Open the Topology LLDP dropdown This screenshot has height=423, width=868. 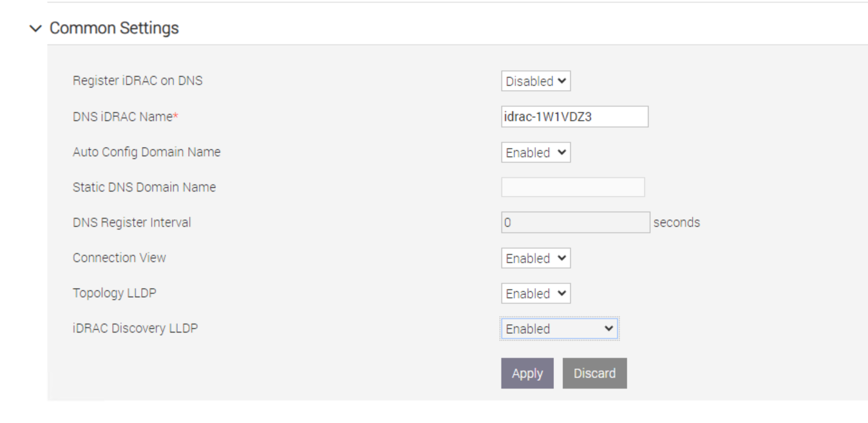pos(535,294)
